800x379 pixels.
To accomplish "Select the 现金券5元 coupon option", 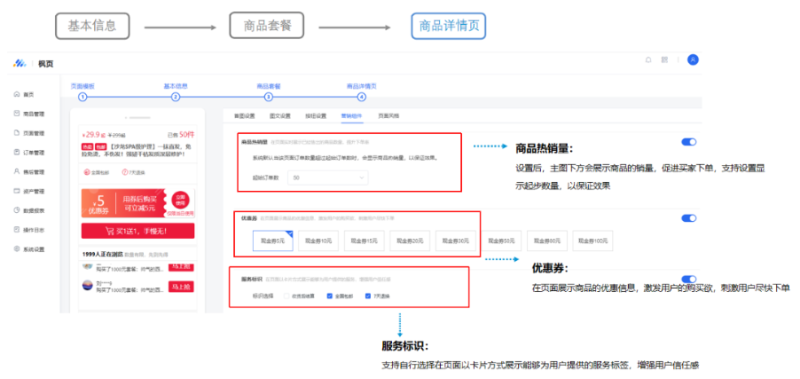I will coord(272,241).
